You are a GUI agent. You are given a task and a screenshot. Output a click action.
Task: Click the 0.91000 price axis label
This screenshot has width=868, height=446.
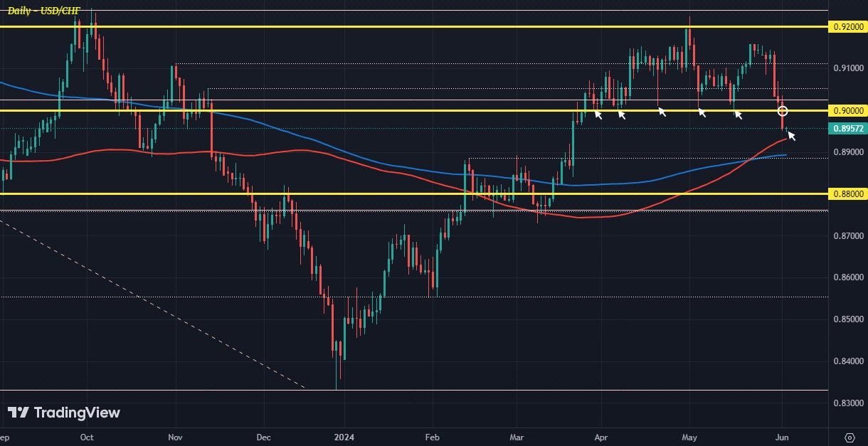(847, 68)
